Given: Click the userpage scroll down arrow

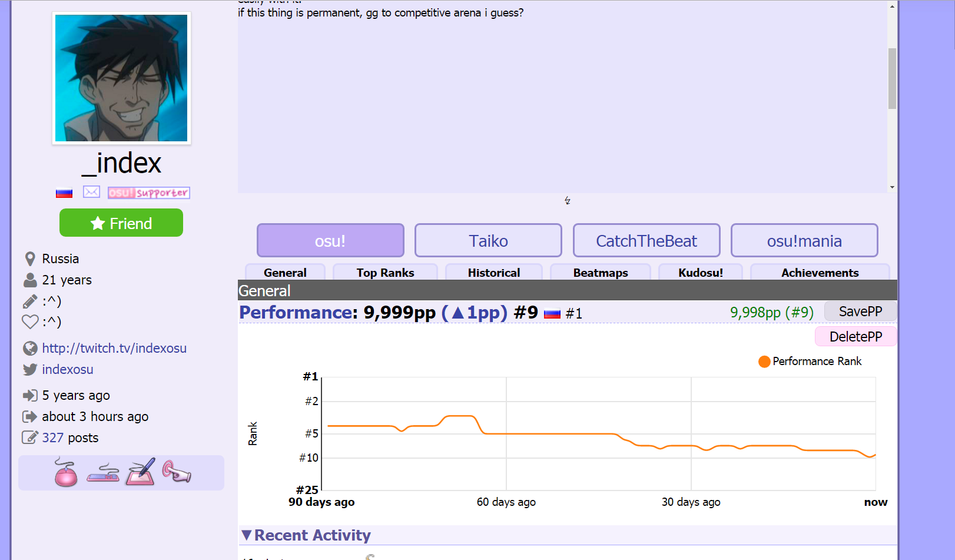Looking at the screenshot, I should tap(892, 187).
